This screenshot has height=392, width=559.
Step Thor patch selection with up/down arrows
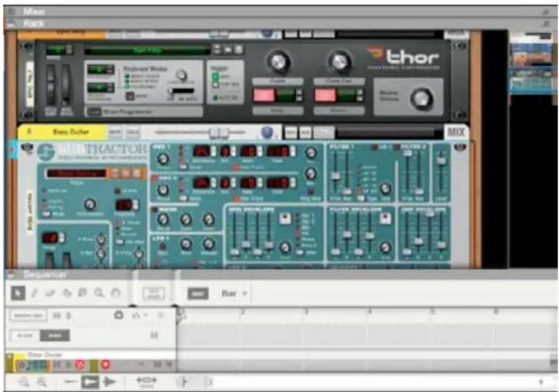217,49
